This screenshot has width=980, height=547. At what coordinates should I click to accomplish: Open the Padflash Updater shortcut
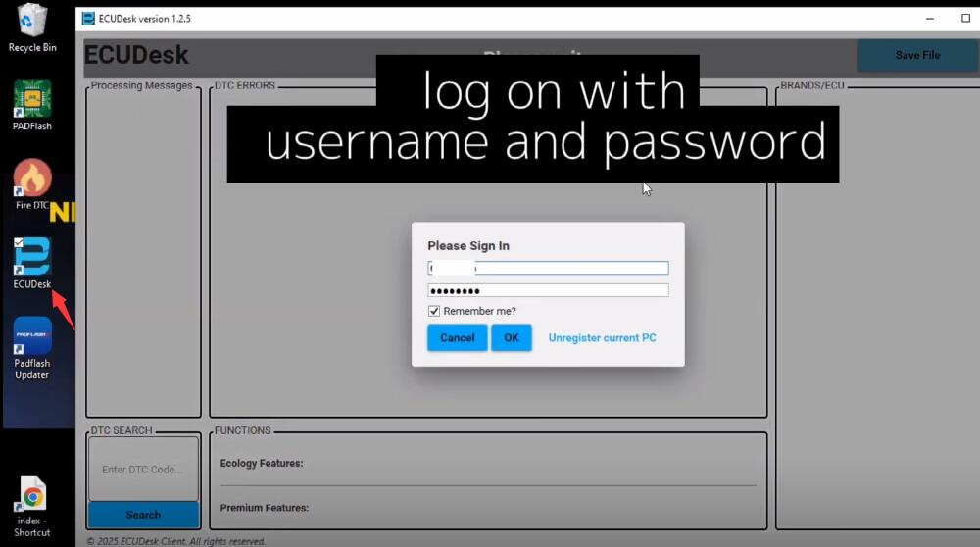(x=32, y=337)
